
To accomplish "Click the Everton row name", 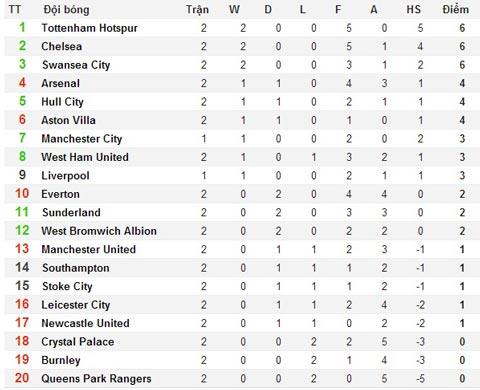I will (x=60, y=194).
